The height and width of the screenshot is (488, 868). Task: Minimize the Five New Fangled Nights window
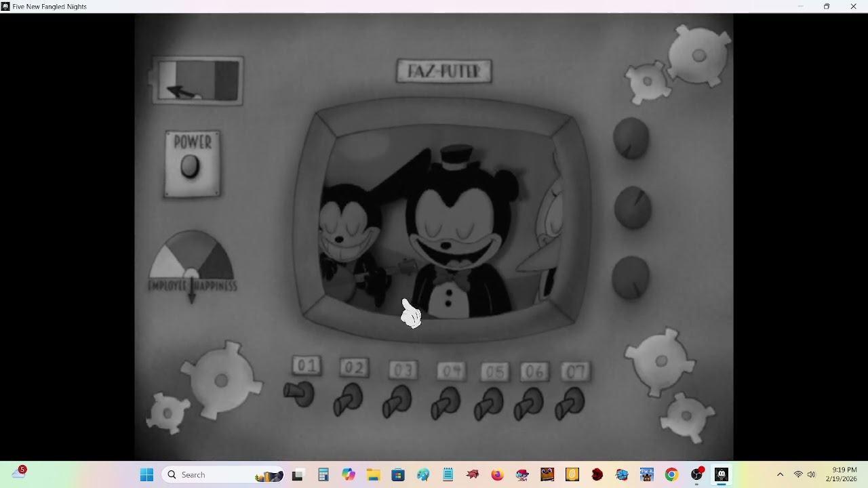800,6
